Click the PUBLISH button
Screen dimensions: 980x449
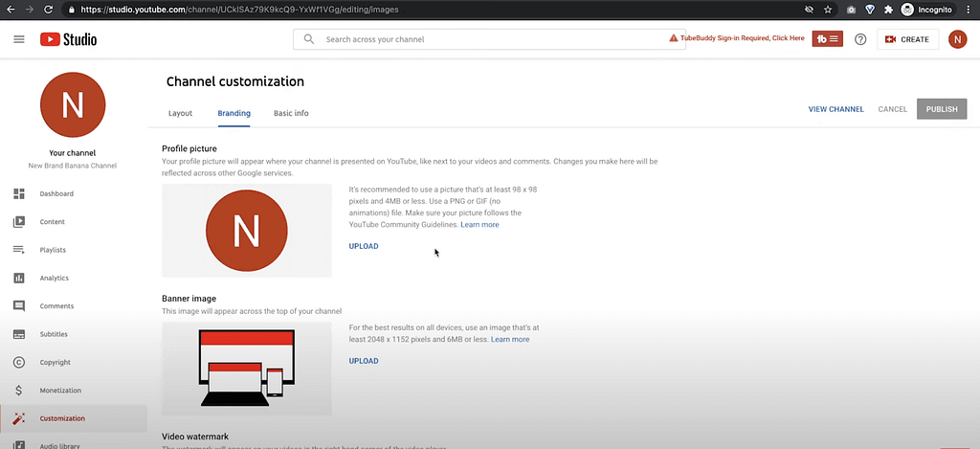941,109
